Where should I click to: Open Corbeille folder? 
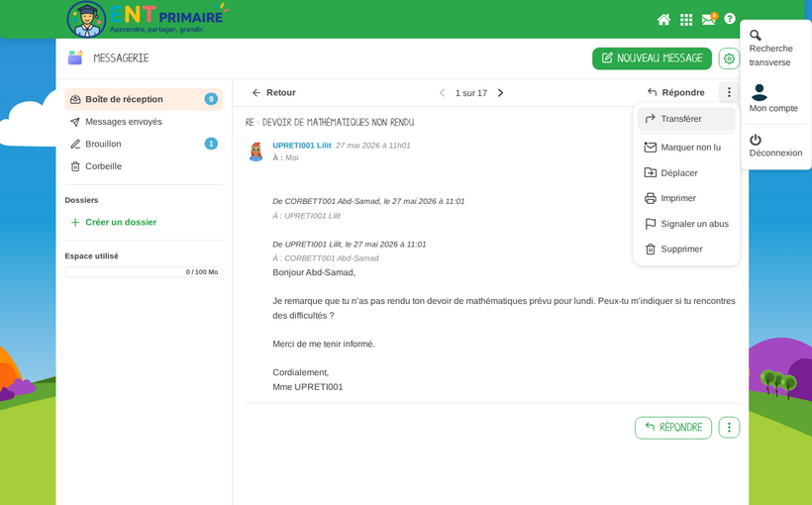tap(144, 166)
